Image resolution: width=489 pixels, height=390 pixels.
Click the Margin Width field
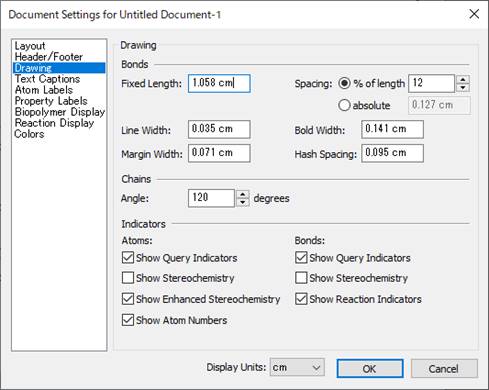pos(219,153)
